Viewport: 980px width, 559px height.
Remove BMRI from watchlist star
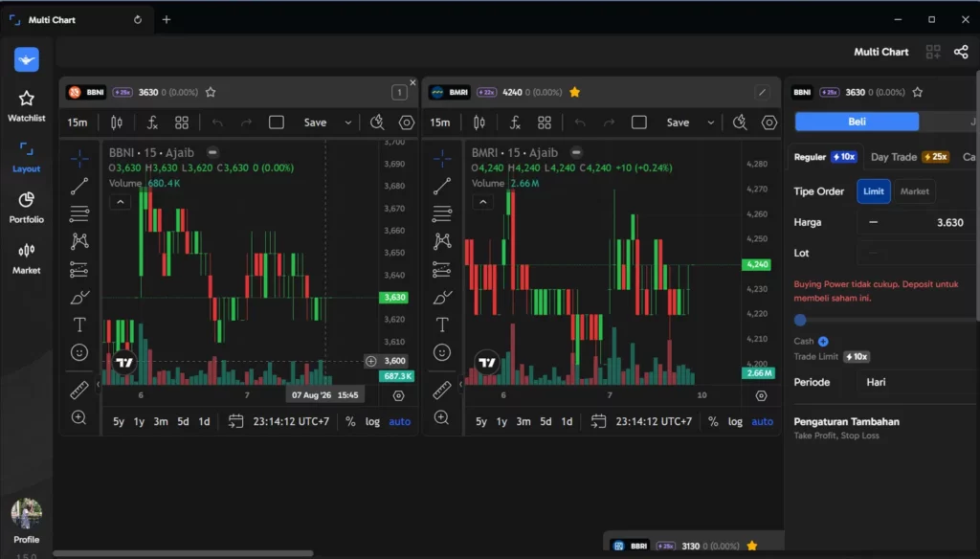pyautogui.click(x=575, y=93)
